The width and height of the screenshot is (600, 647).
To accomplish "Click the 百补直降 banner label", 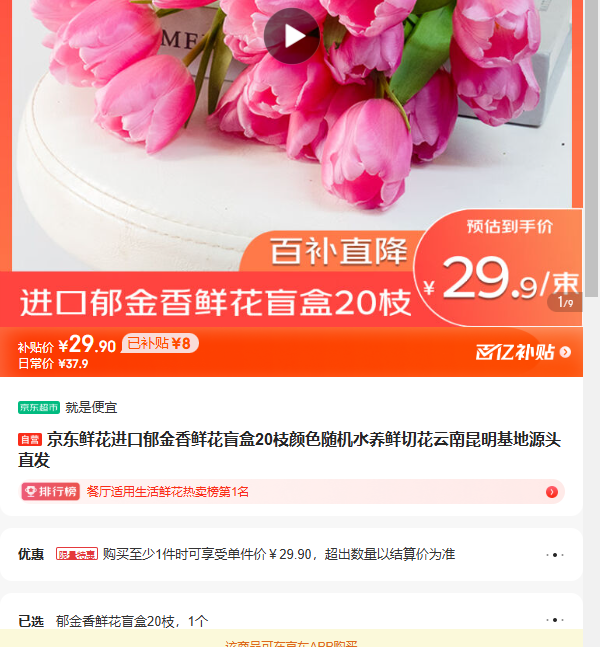I will [x=338, y=251].
